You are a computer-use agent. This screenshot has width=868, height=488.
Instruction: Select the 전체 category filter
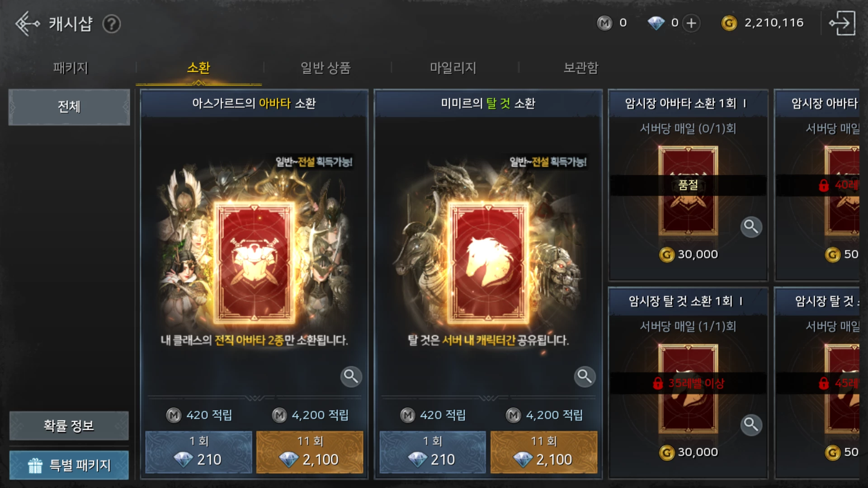click(x=69, y=107)
